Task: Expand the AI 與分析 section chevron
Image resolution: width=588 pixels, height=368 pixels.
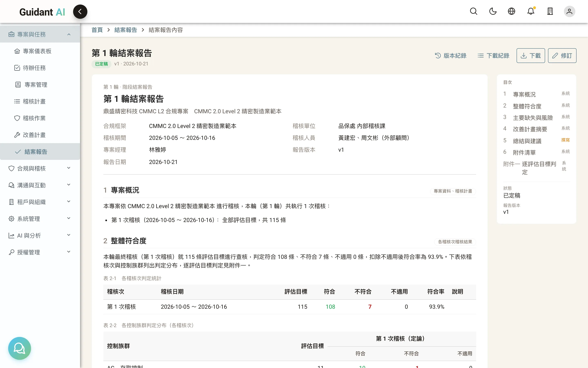Action: pyautogui.click(x=69, y=235)
